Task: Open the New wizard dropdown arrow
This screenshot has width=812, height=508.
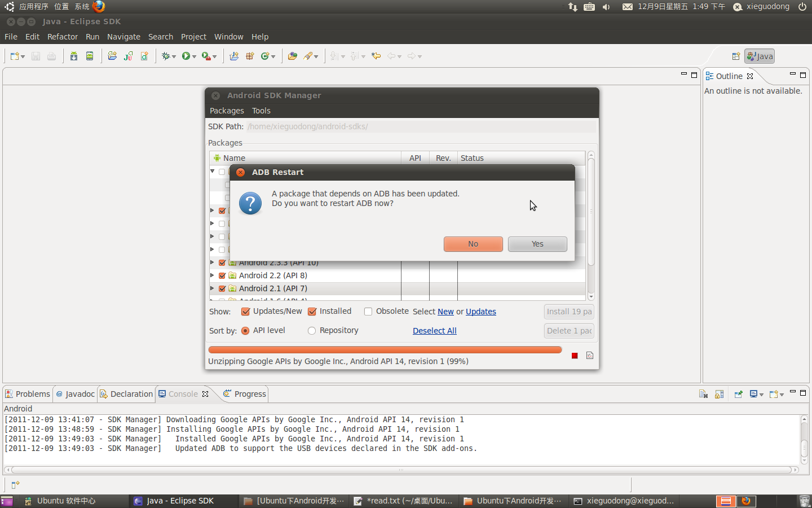Action: (x=23, y=56)
